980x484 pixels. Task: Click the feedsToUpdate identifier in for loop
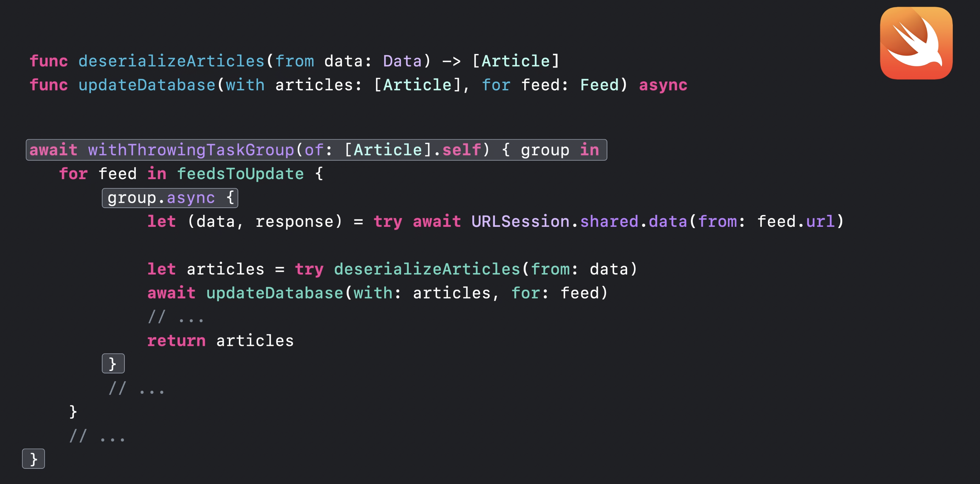tap(240, 174)
